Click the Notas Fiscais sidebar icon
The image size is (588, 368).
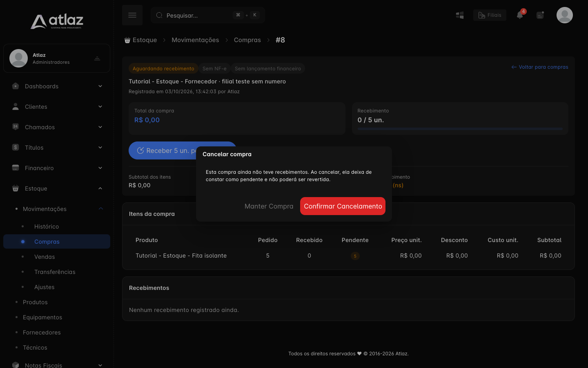pos(16,365)
